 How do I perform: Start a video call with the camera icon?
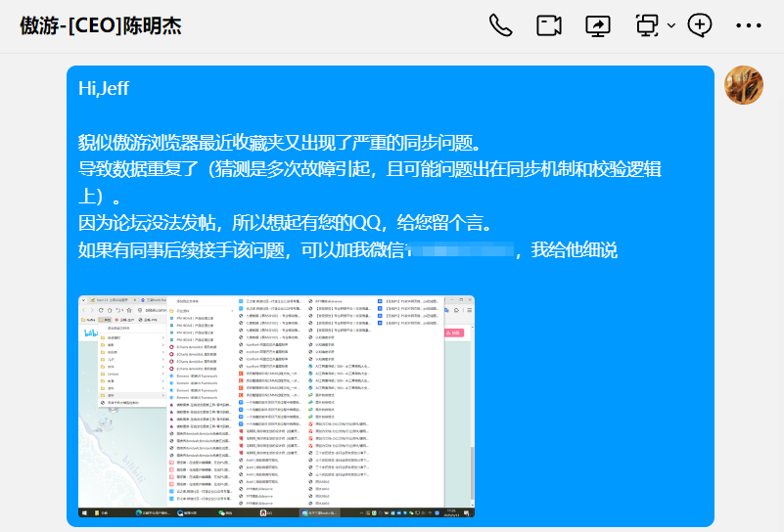(x=548, y=25)
